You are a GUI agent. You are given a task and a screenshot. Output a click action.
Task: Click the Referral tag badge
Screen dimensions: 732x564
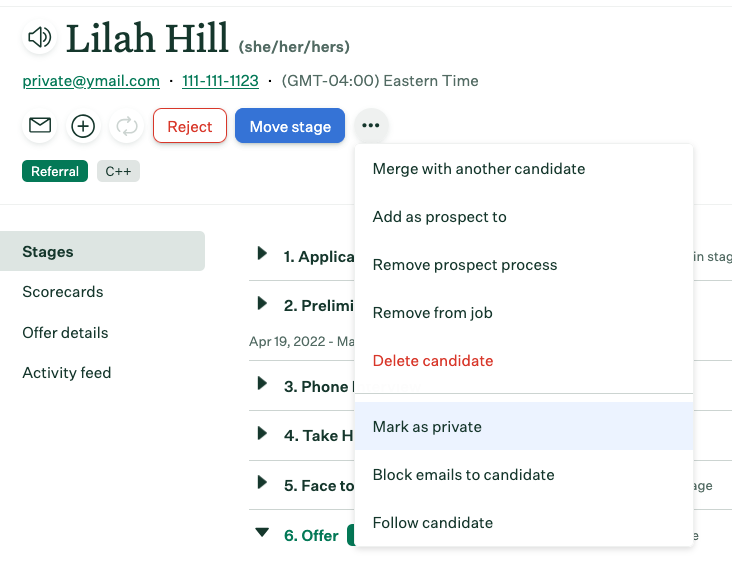point(55,171)
